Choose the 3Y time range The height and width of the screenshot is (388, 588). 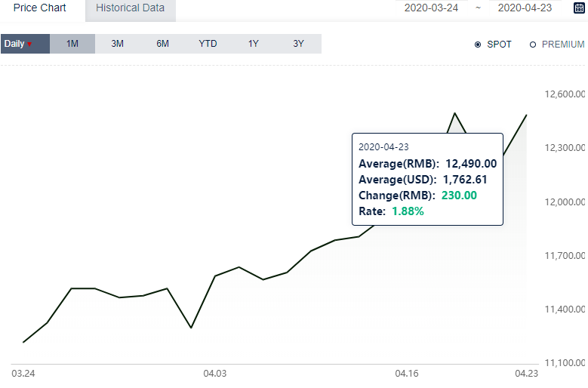[x=298, y=44]
